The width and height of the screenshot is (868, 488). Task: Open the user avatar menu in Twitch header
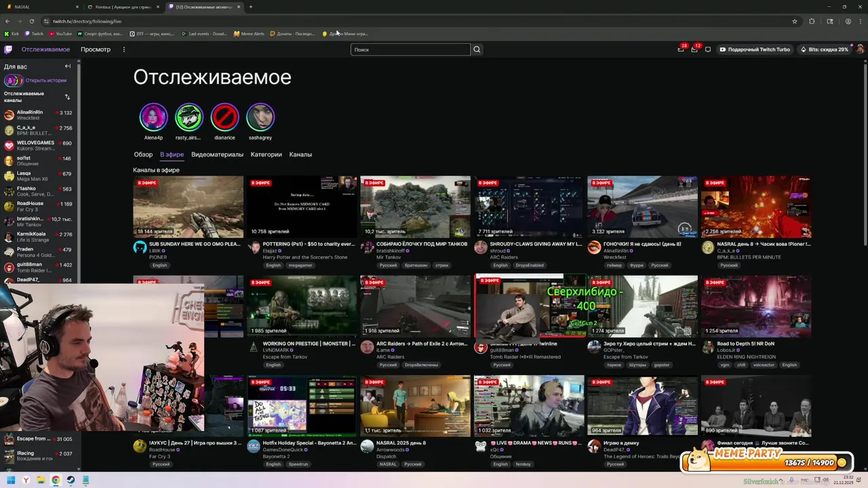(860, 49)
